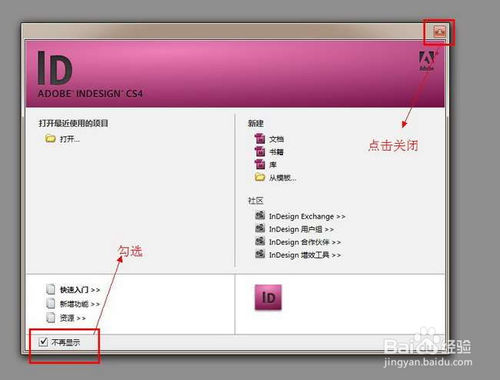Choose 从模板... to create from template
The height and width of the screenshot is (380, 500).
pyautogui.click(x=283, y=178)
